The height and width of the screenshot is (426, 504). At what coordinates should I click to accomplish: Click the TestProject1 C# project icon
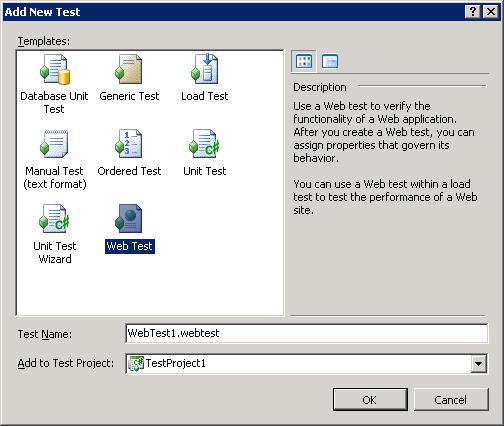pyautogui.click(x=136, y=363)
